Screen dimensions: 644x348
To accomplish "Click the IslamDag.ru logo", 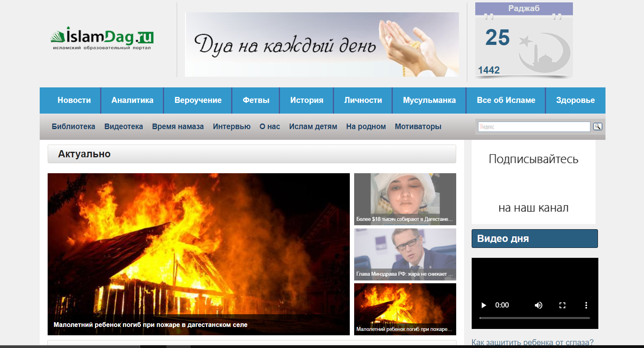I will tap(102, 38).
